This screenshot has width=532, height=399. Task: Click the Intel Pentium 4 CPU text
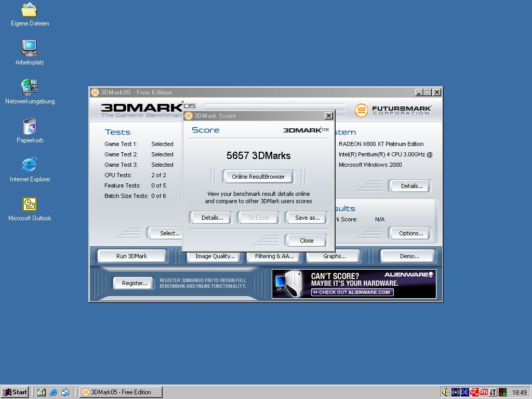click(x=385, y=154)
